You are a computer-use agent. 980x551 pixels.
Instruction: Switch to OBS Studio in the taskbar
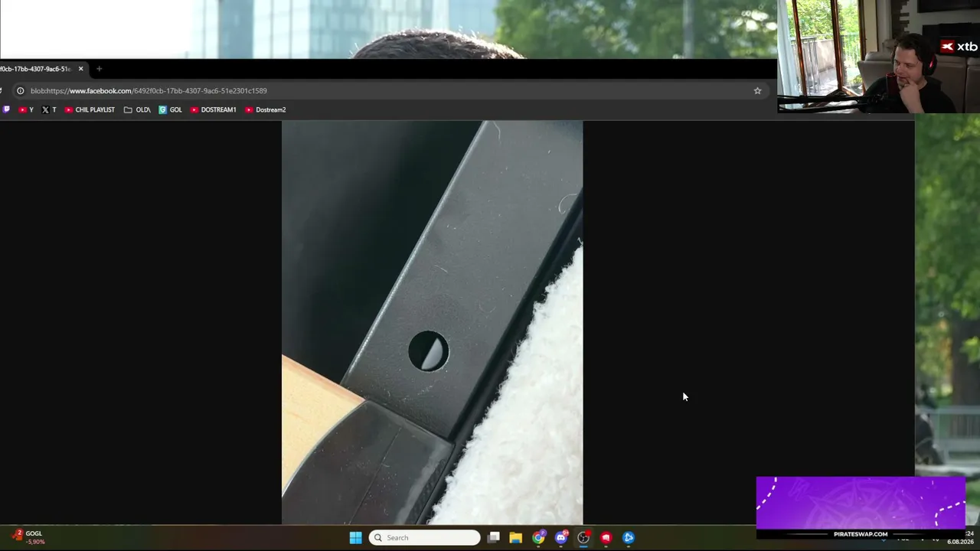(583, 537)
